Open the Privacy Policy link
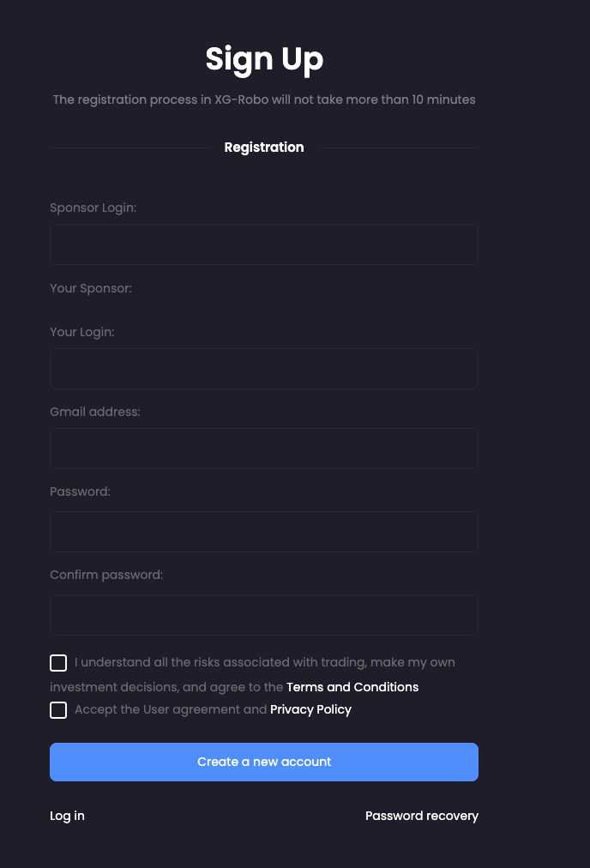 (310, 709)
